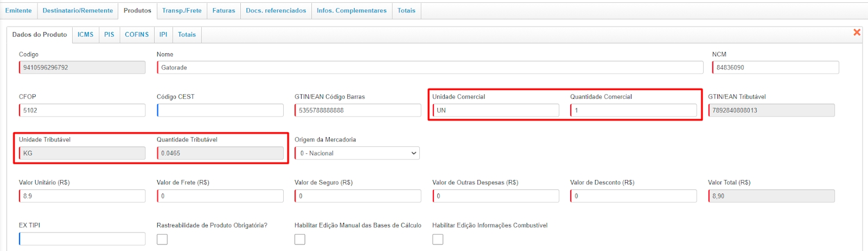868x251 pixels.
Task: Open the Docs. referenciados tab
Action: 276,10
